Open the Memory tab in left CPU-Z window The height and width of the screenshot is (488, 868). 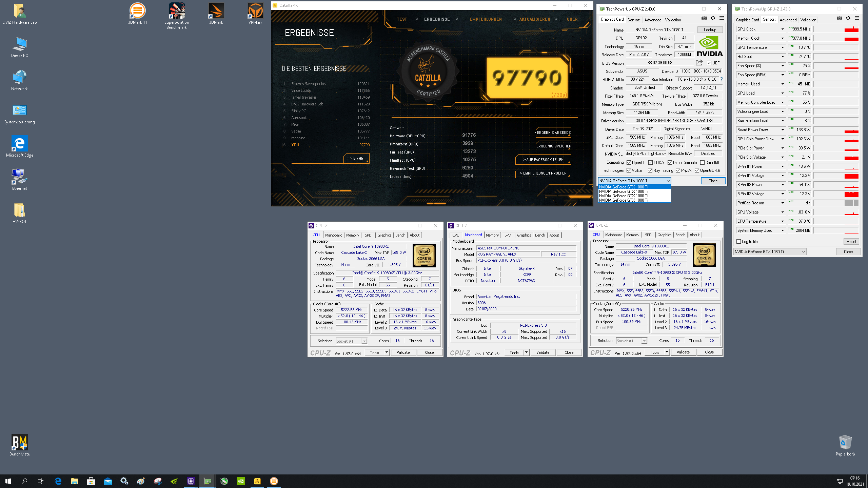pos(352,235)
